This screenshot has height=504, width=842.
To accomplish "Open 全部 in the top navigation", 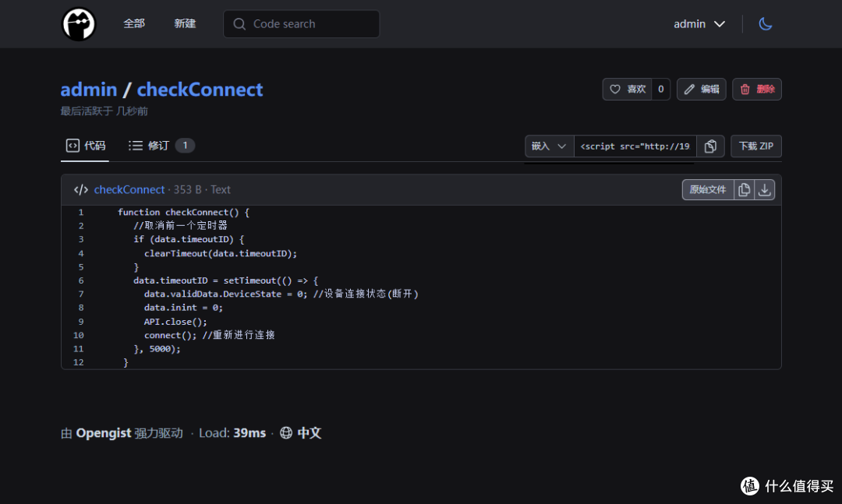I will (134, 23).
